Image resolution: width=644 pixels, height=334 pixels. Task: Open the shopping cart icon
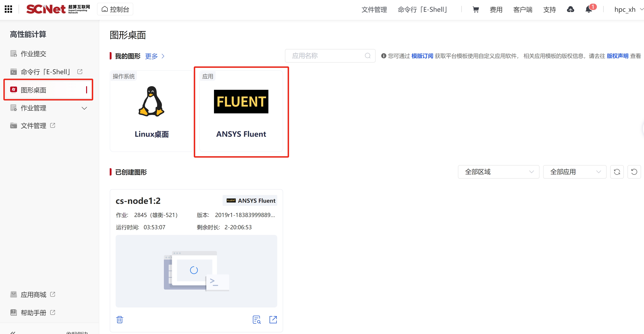pos(476,10)
